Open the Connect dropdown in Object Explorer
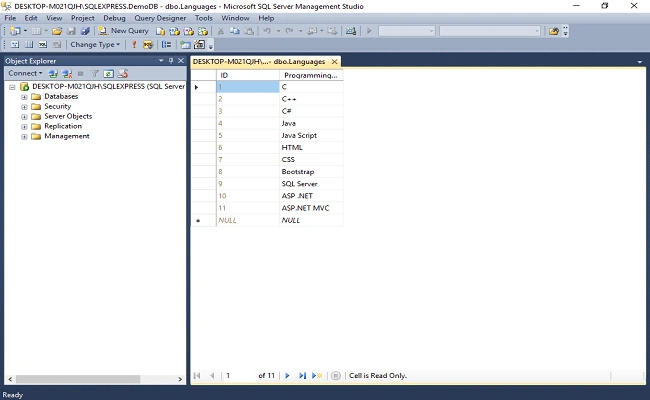The width and height of the screenshot is (650, 400). click(25, 73)
